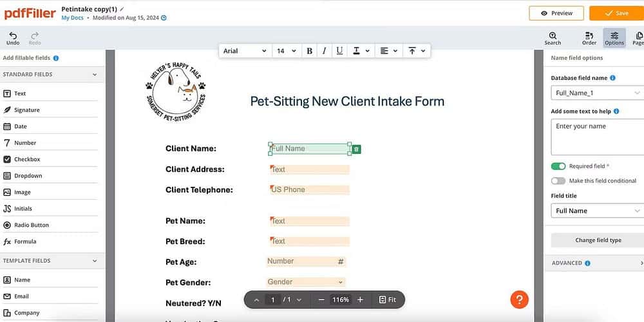Click the Undo arrow icon
644x322 pixels.
(x=13, y=36)
